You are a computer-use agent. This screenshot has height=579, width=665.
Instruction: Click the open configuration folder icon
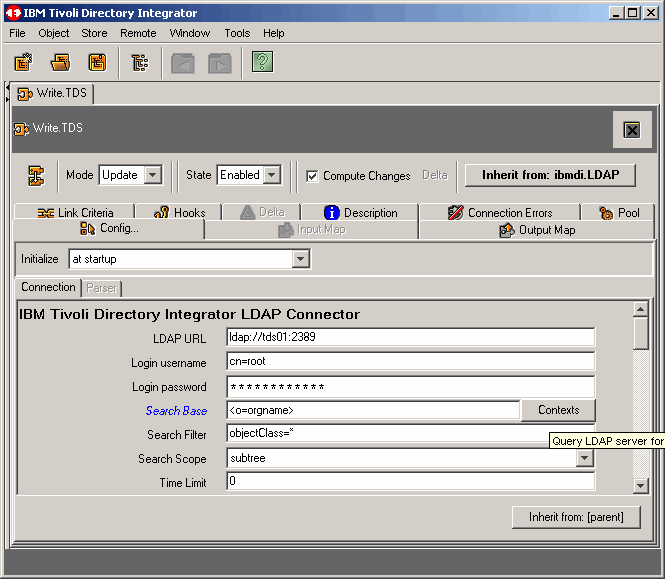click(x=60, y=63)
